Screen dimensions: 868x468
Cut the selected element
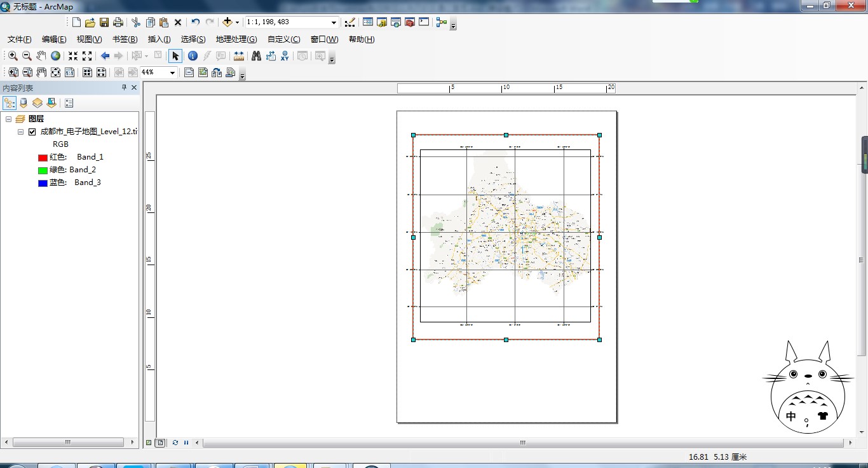(136, 22)
